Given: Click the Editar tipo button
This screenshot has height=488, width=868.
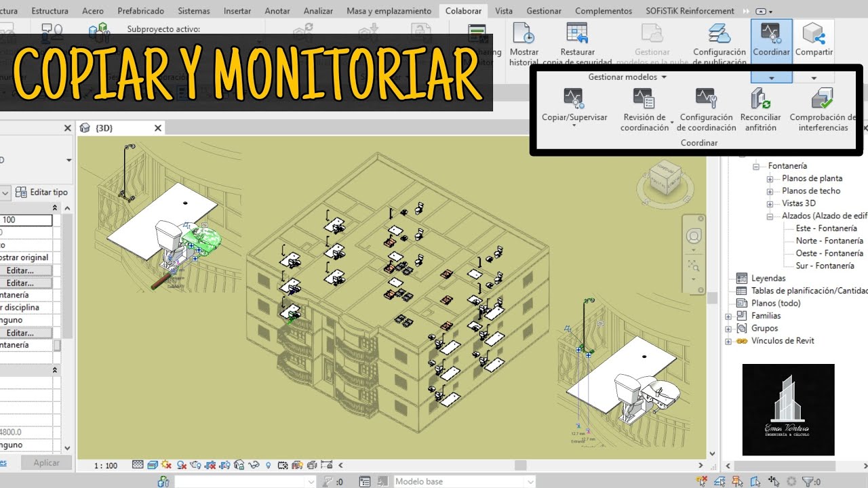Looking at the screenshot, I should pyautogui.click(x=41, y=192).
